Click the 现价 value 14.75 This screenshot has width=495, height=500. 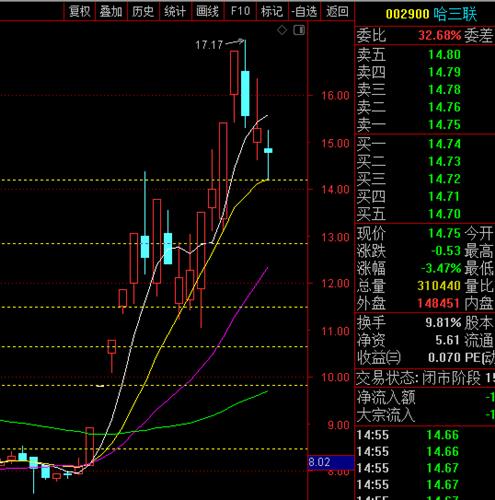(444, 233)
